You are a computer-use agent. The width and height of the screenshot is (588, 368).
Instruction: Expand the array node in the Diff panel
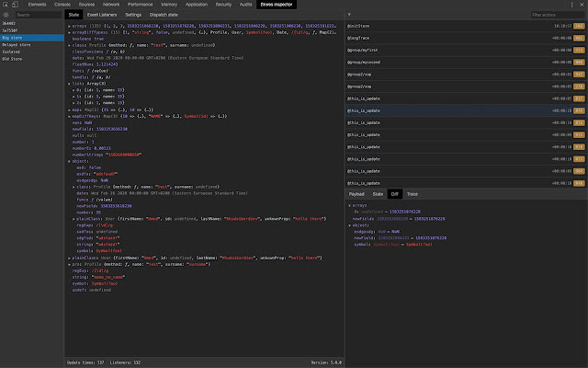(x=350, y=204)
